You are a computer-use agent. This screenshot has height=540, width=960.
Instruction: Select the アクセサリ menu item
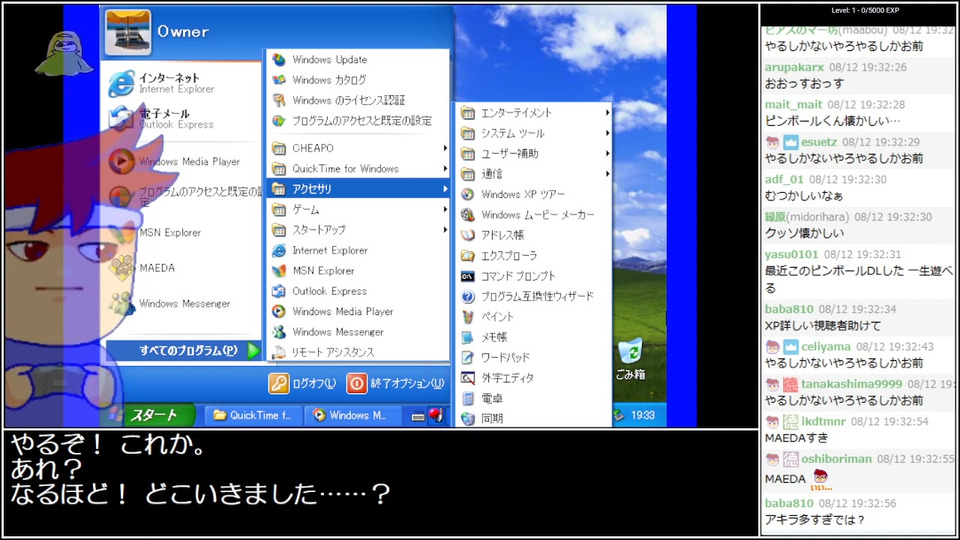click(x=358, y=189)
